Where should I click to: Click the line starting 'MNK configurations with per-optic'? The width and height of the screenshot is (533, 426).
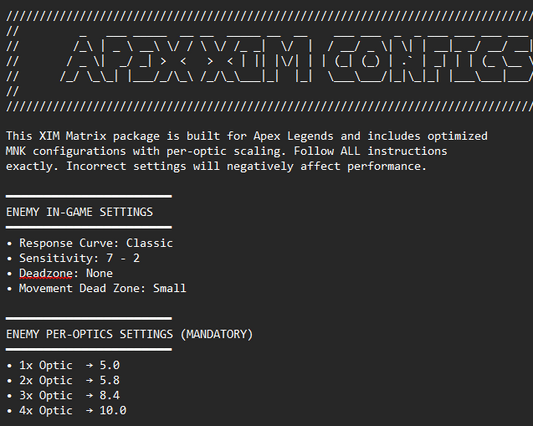coord(226,151)
